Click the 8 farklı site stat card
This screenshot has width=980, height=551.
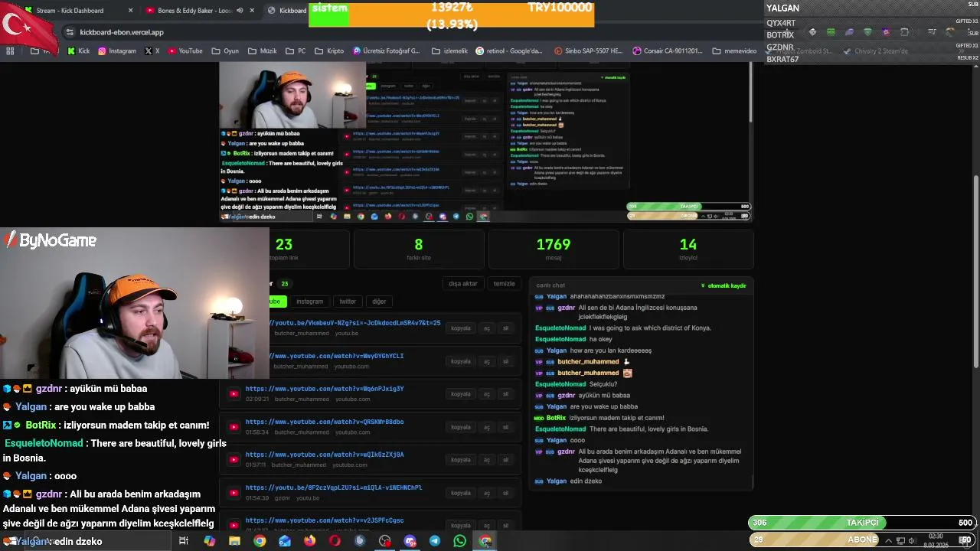pyautogui.click(x=419, y=249)
